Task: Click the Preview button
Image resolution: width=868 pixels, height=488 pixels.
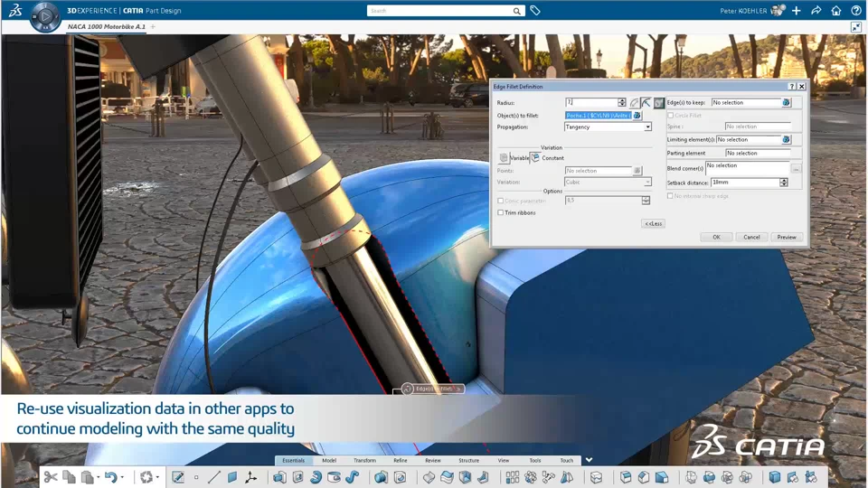Action: click(x=787, y=237)
